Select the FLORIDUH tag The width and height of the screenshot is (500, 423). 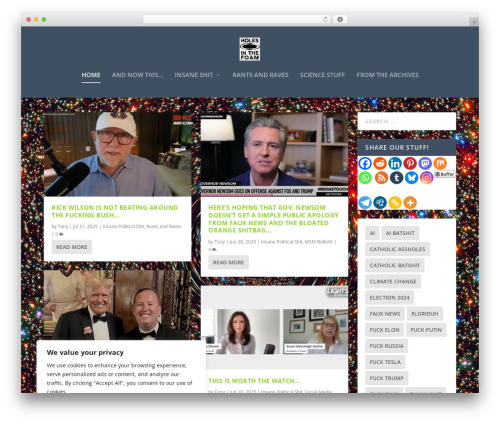point(425,314)
